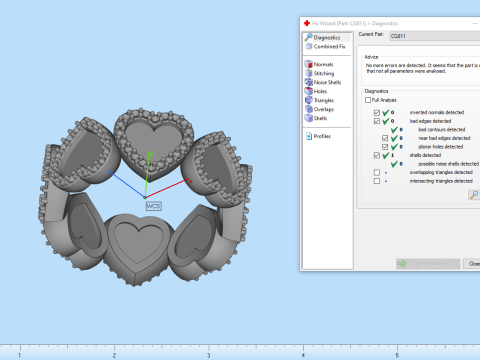Click the WCS label in the viewport

tap(154, 206)
